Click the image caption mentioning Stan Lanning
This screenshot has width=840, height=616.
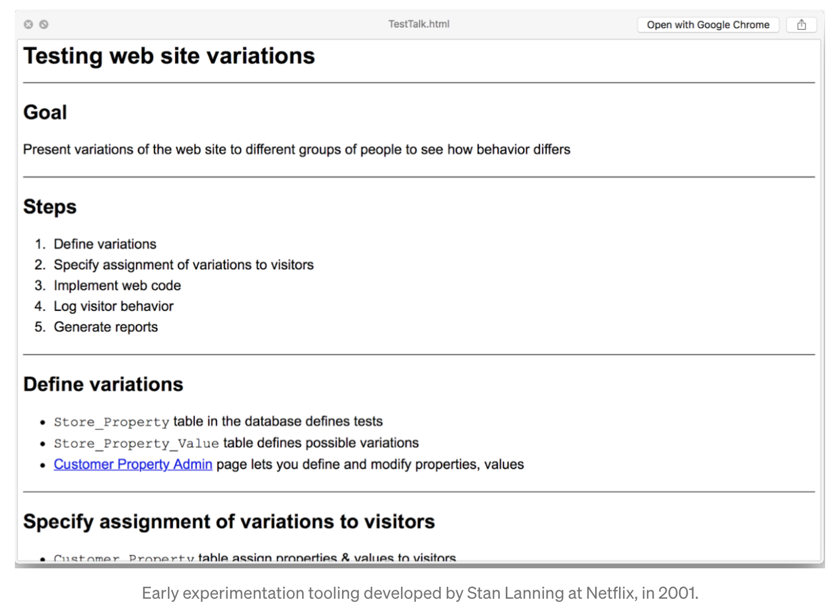[x=420, y=593]
